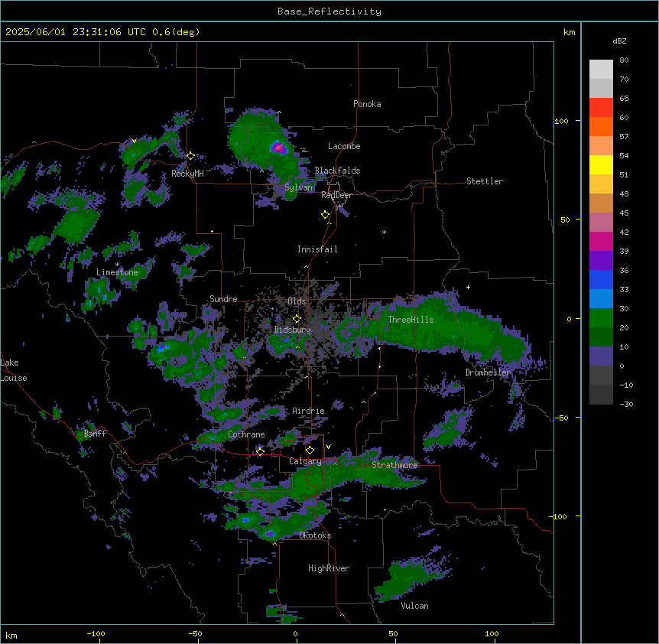This screenshot has width=659, height=644.
Task: Click the yellow diamond marker near RockyMH
Action: (x=191, y=155)
